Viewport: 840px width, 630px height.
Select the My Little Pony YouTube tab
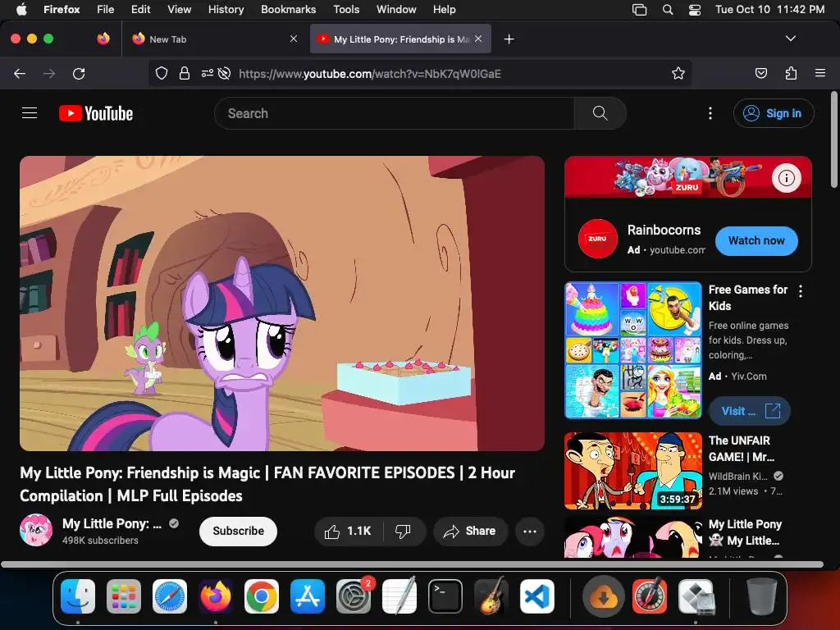coord(400,39)
